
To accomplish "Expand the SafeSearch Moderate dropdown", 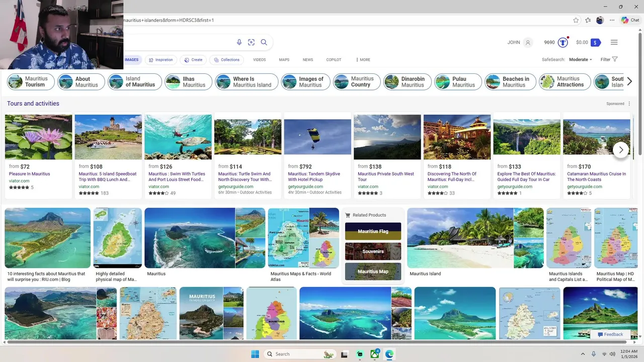I will click(581, 59).
